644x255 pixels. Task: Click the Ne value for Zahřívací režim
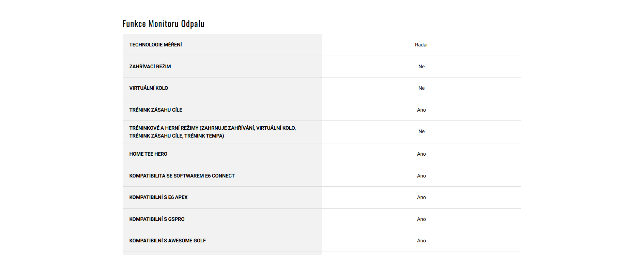click(421, 67)
